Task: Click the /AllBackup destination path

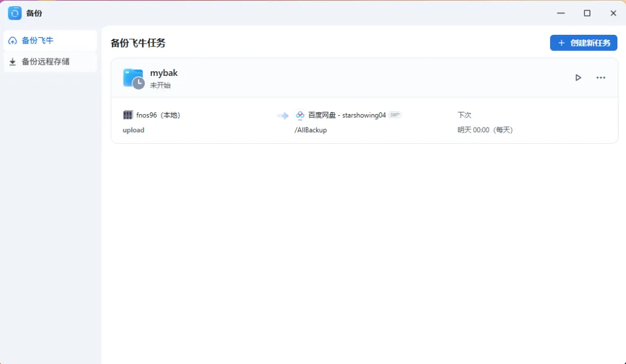Action: [311, 130]
